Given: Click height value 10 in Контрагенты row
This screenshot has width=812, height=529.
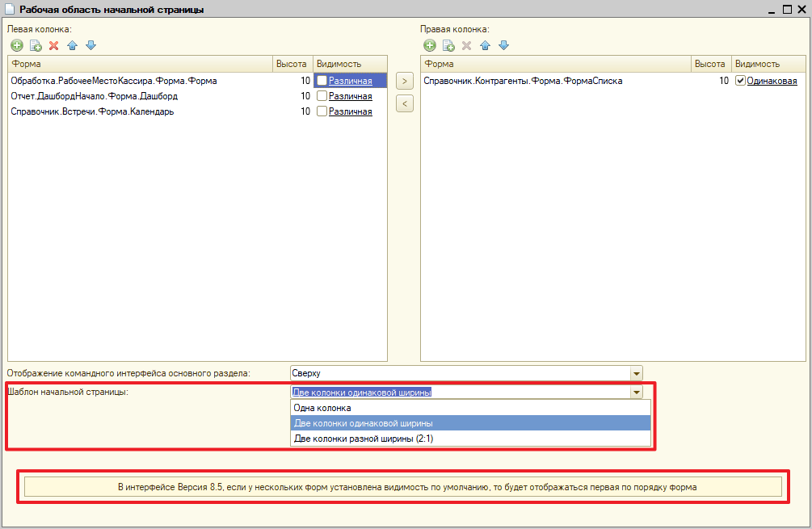Looking at the screenshot, I should click(x=723, y=81).
